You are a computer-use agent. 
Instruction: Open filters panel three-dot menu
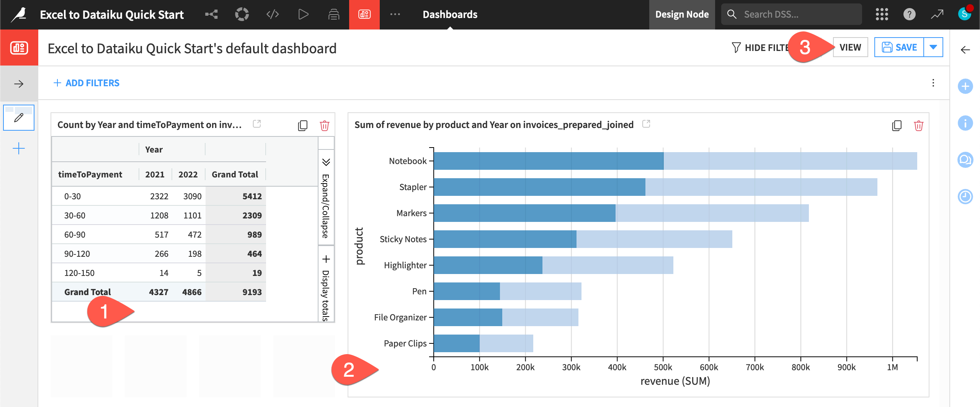click(933, 83)
